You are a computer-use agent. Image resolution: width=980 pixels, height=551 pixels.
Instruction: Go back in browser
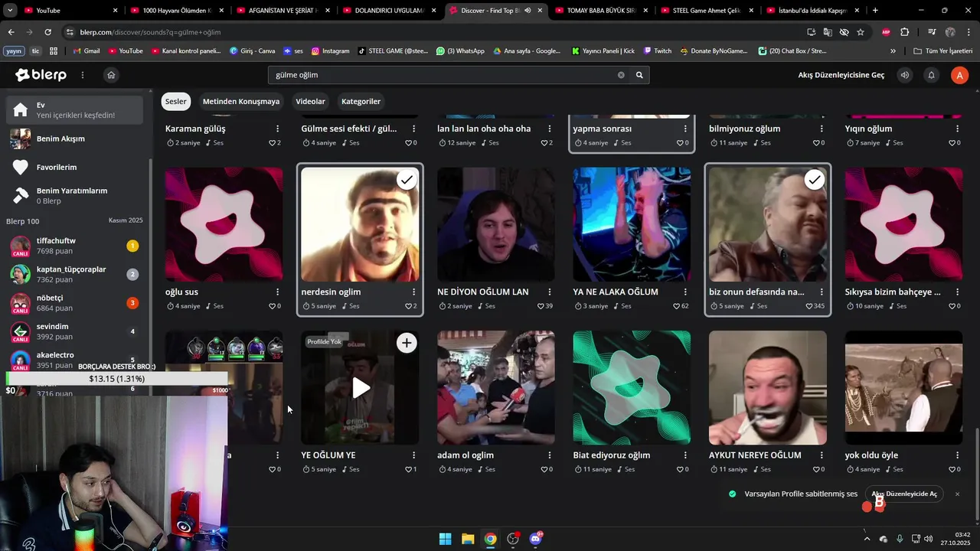[x=11, y=32]
